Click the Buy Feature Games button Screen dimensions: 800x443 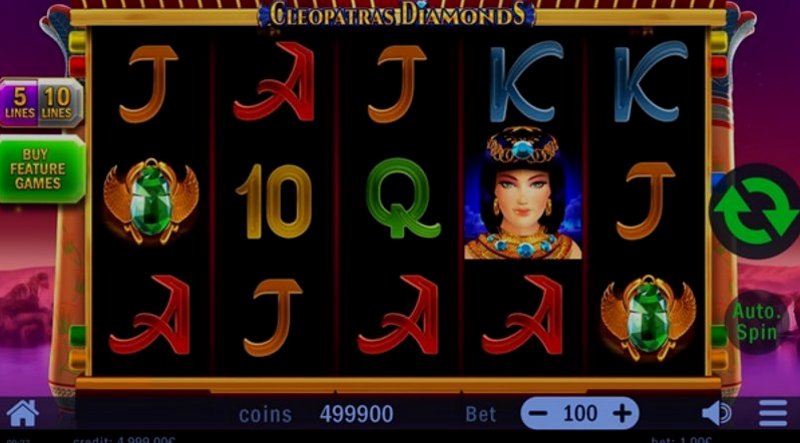[40, 169]
